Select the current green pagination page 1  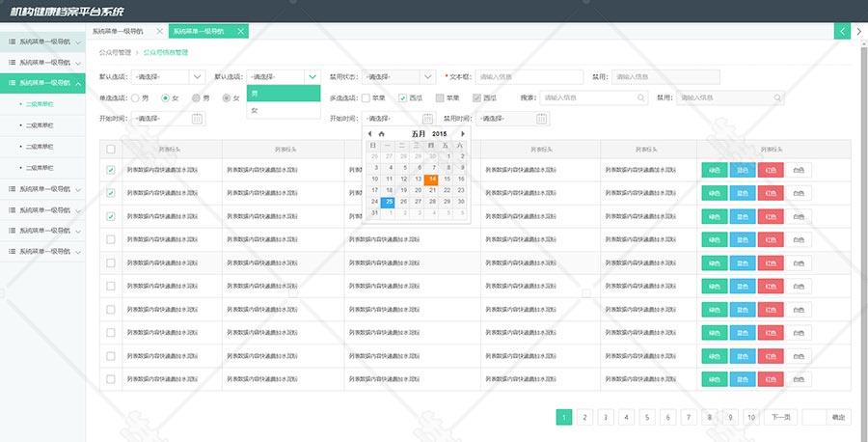pos(564,418)
